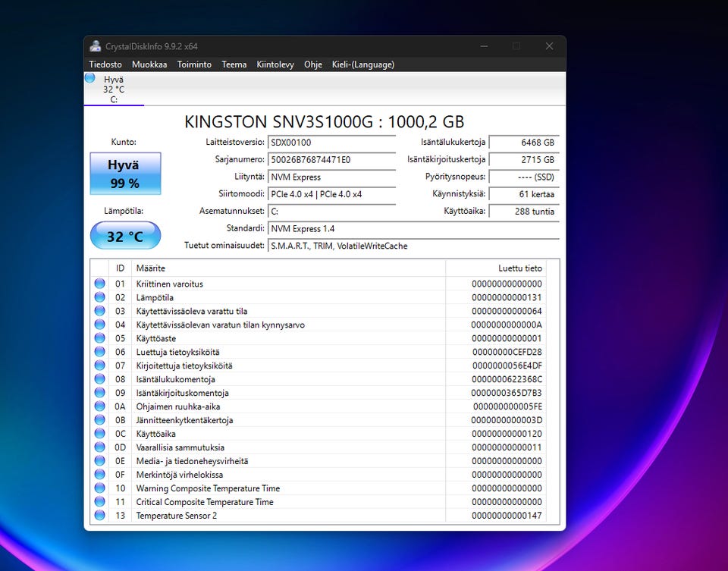Click the Hyvä 99 % health status button
728x571 pixels.
[125, 174]
